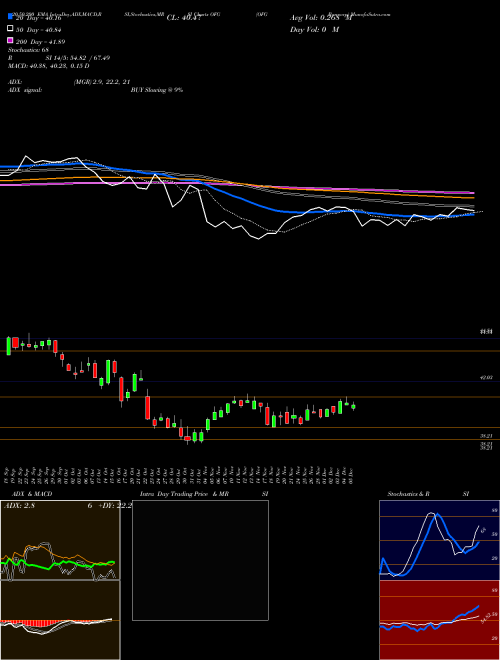The image size is (500, 660).
Task: Click the 'Day Vol: 0 M' reading
Action: (x=314, y=29)
